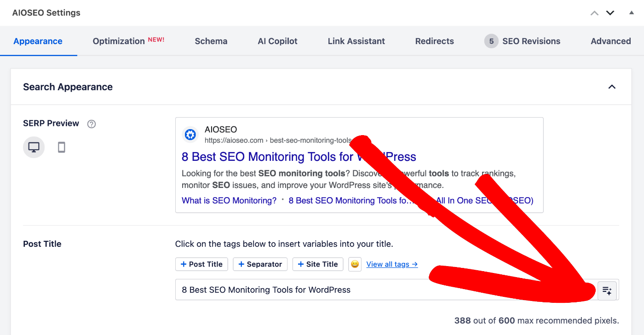Switch to desktop SERP preview
This screenshot has height=335, width=644.
34,148
